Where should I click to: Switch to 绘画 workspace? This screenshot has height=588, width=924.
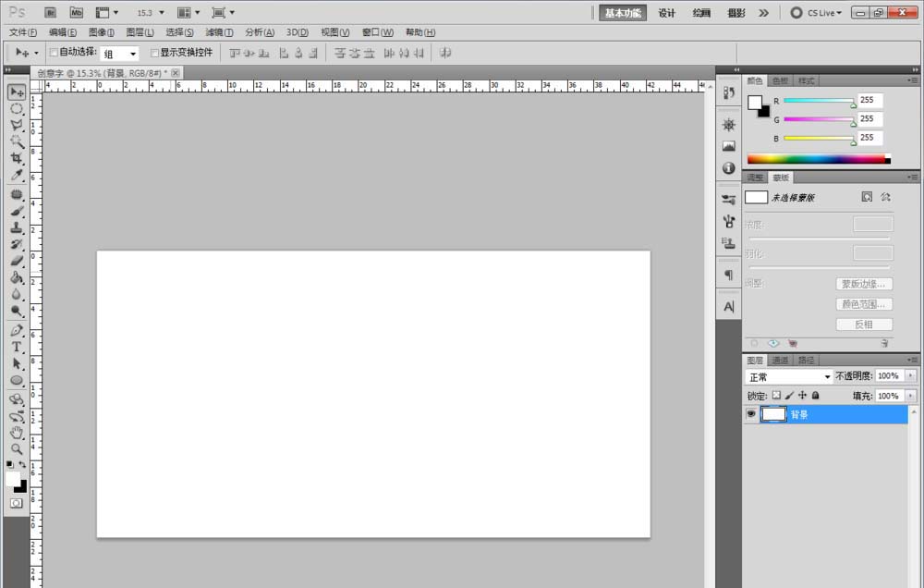[x=701, y=13]
